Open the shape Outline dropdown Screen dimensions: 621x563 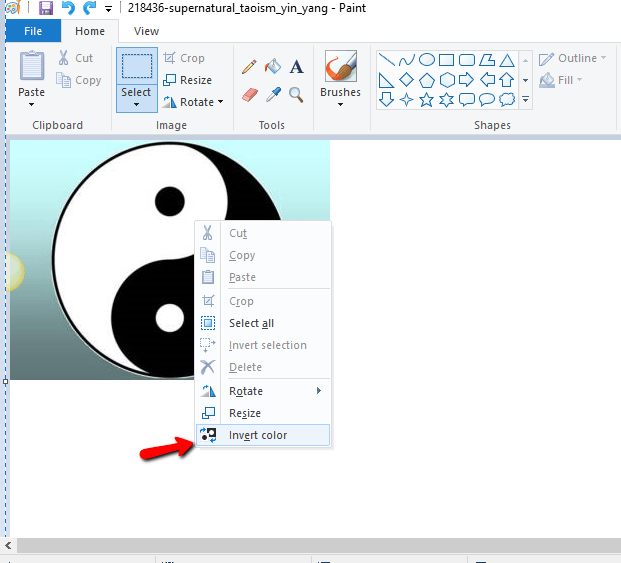pyautogui.click(x=573, y=58)
